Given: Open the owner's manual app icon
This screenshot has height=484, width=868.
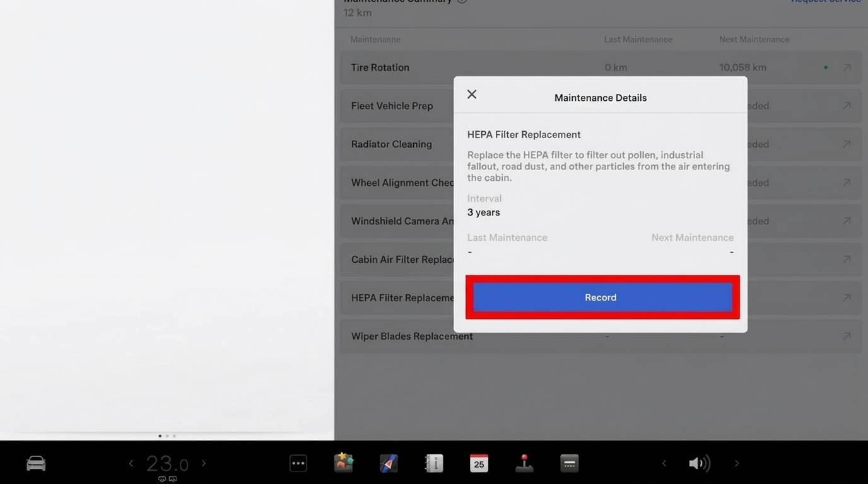Looking at the screenshot, I should [434, 463].
